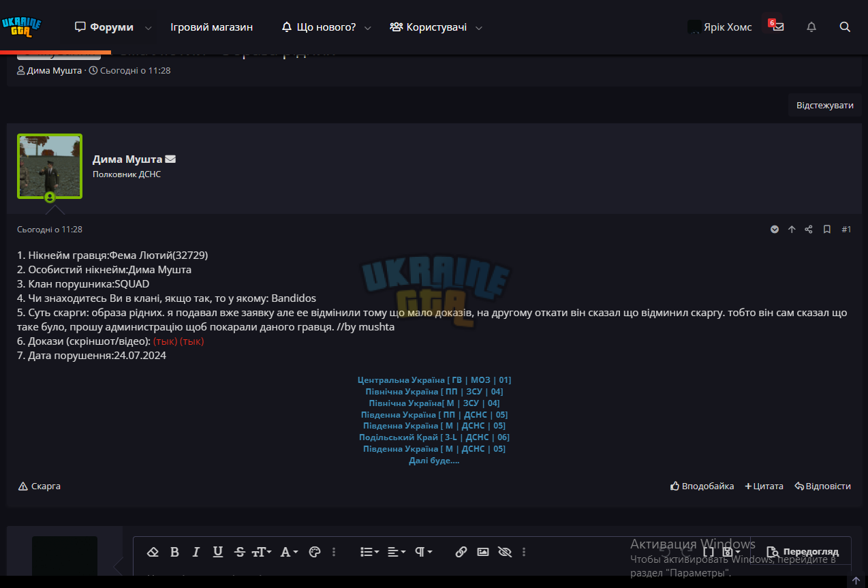Click the Дима Мушта username in the post
This screenshot has width=868, height=588.
pyautogui.click(x=127, y=159)
